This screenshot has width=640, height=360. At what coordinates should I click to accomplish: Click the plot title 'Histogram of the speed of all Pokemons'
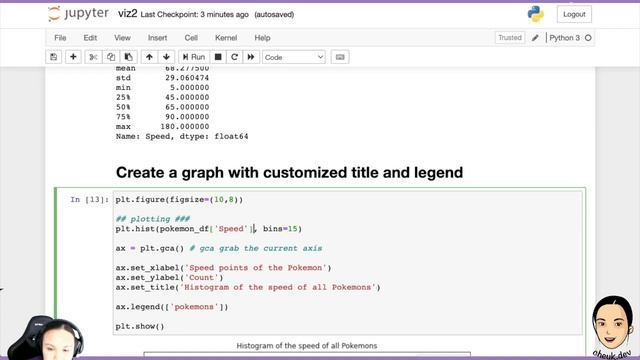point(307,346)
